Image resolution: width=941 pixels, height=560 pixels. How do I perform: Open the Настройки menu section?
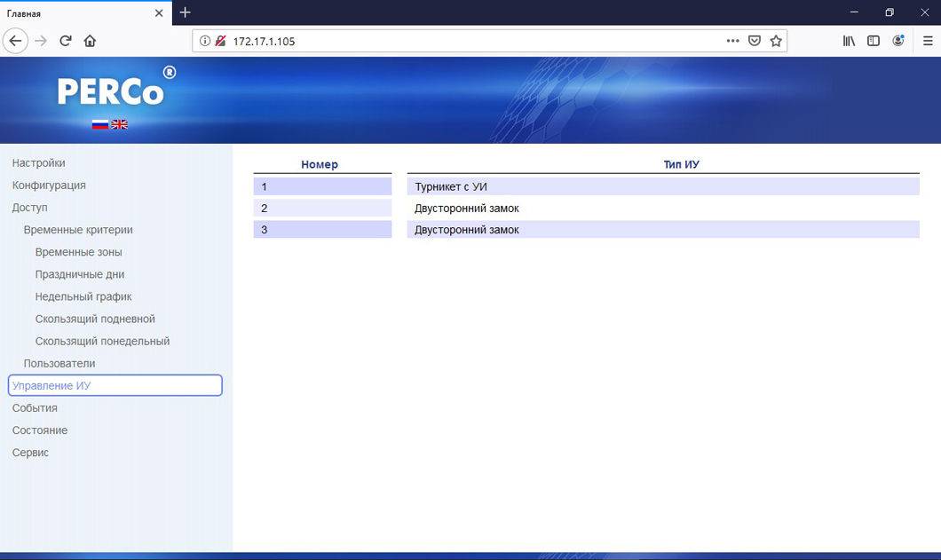39,163
